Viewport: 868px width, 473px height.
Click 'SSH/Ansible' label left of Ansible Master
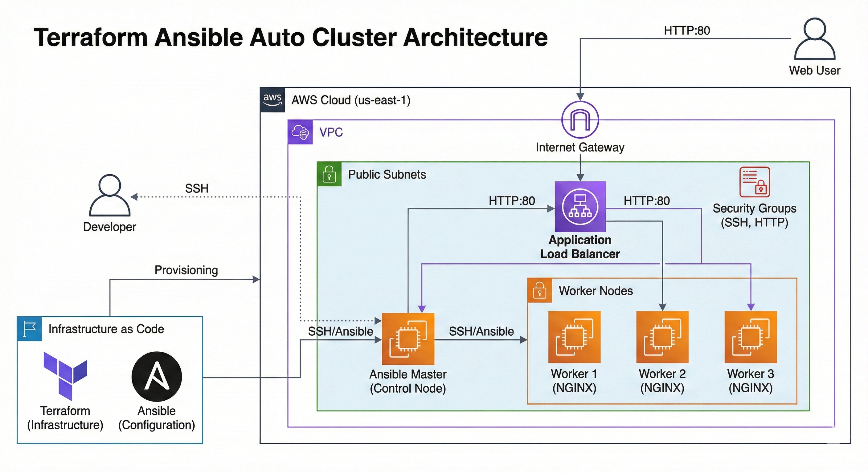point(340,332)
